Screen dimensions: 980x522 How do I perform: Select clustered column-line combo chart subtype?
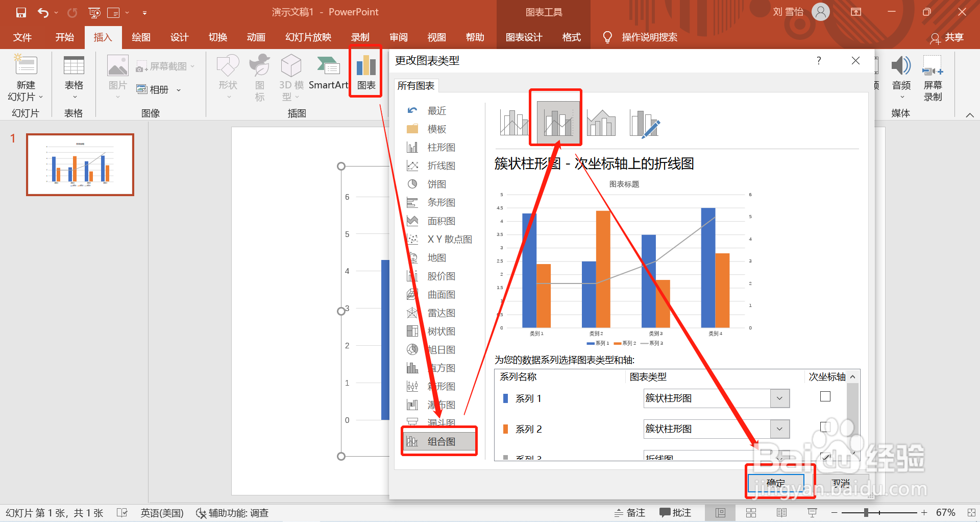[513, 123]
